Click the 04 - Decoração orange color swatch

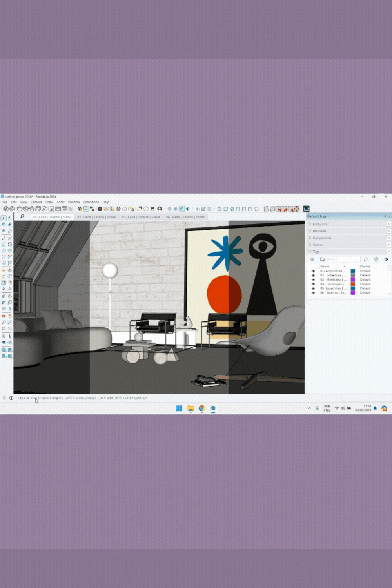353,284
